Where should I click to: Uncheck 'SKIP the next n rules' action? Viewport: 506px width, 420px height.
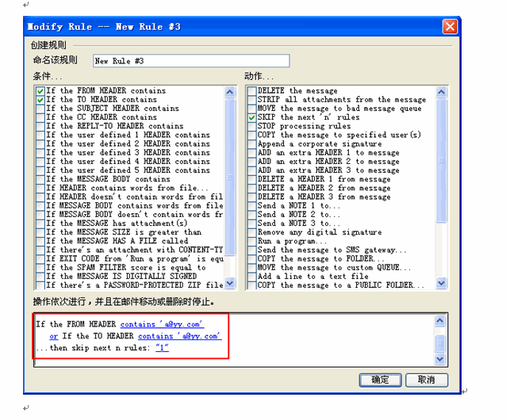click(x=251, y=117)
